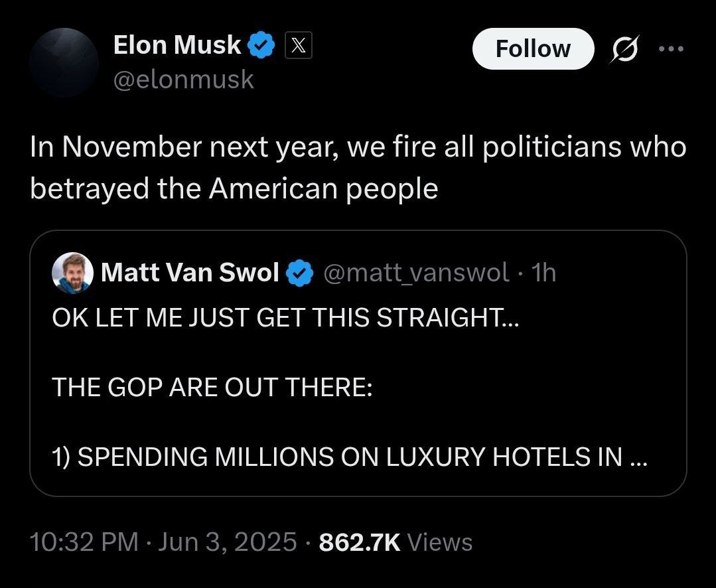Open the three-dot more options menu
The image size is (716, 588).
(671, 49)
